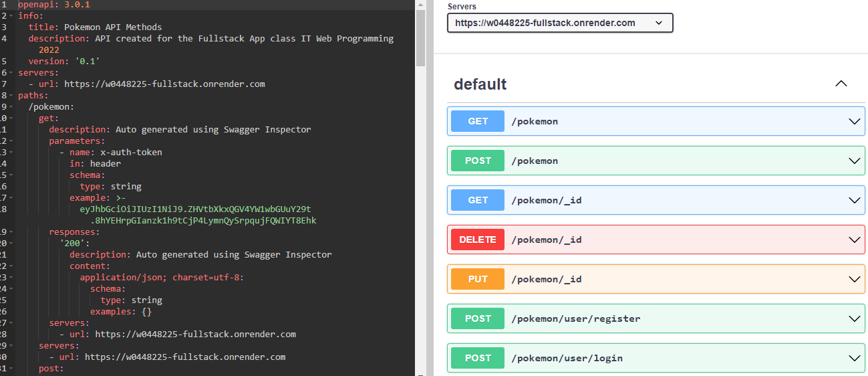Expand GET /pokemon/_id operation chevron

tap(854, 201)
